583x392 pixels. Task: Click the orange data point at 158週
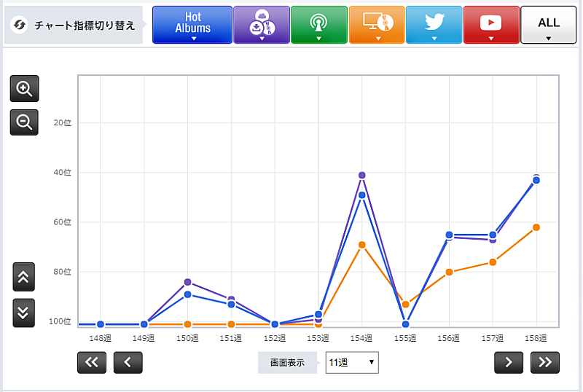pos(536,227)
